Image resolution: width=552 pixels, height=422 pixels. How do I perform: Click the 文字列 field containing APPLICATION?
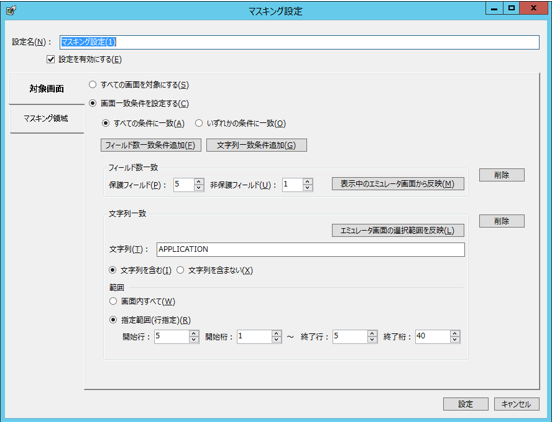(310, 249)
